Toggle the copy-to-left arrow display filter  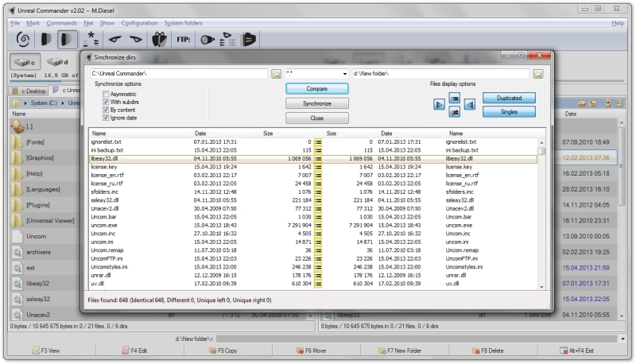point(470,105)
